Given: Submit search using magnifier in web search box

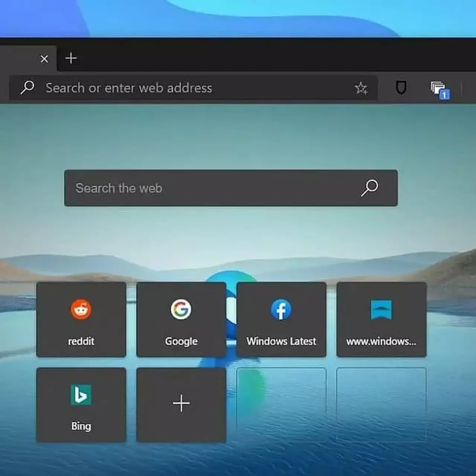Looking at the screenshot, I should 370,187.
